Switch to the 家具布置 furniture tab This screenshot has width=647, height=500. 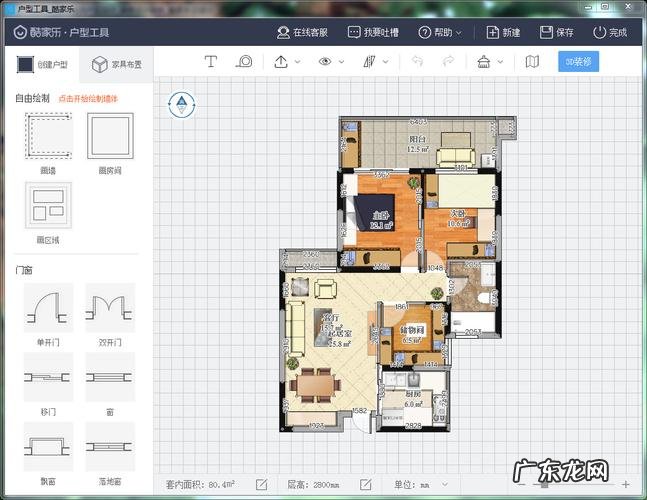(116, 65)
